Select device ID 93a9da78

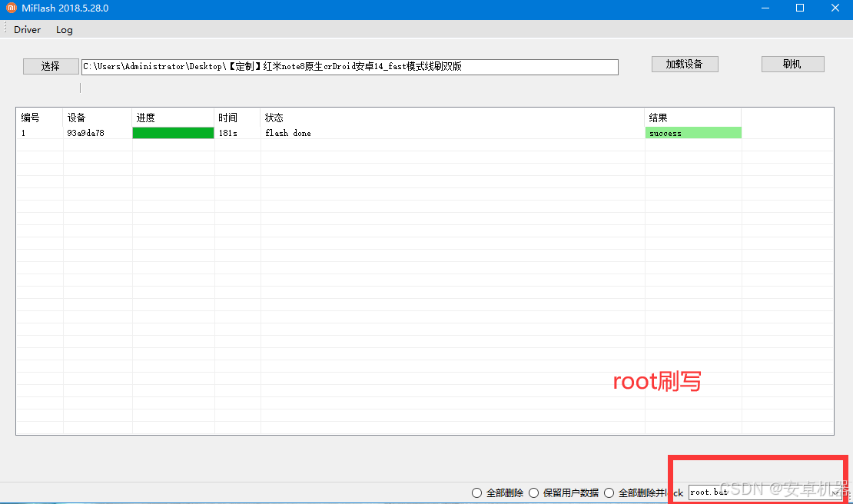[x=85, y=133]
